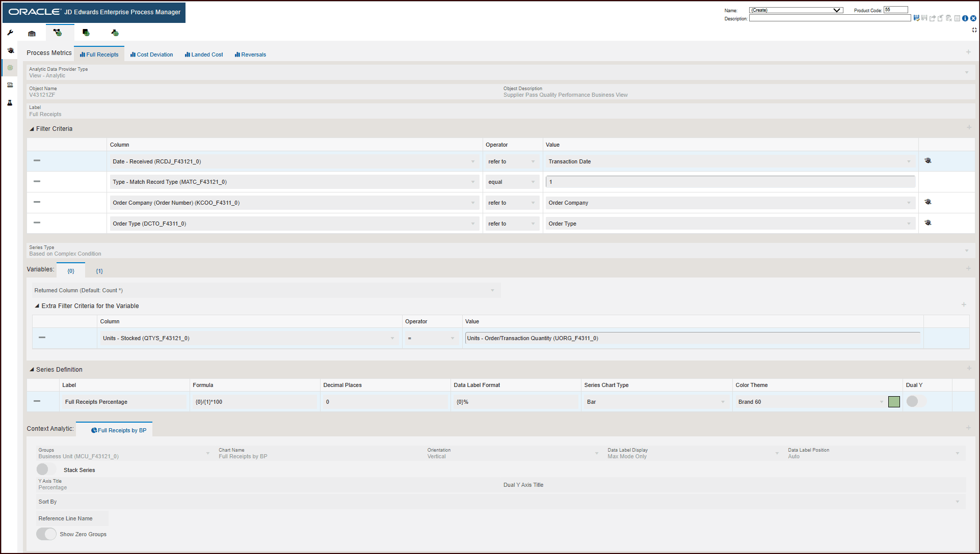Open the Series Chart Type Bar dropdown
980x554 pixels.
723,402
